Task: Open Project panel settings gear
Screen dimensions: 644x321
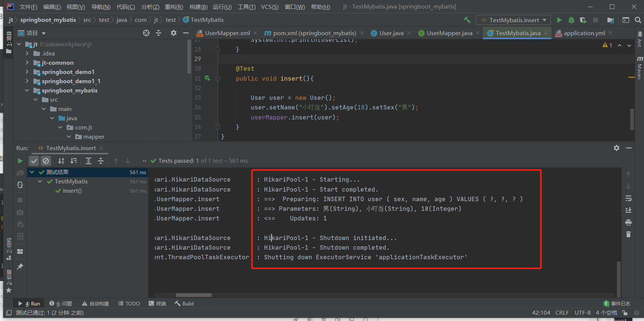Action: click(x=174, y=33)
